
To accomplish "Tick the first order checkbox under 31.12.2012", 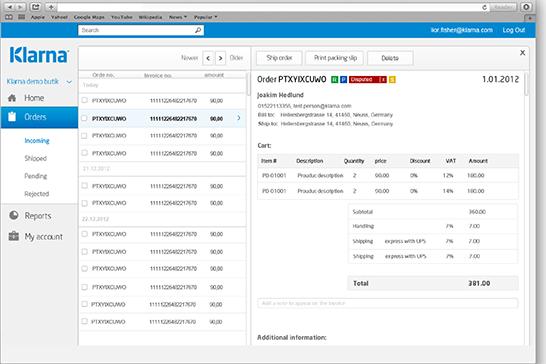I will coord(84,186).
